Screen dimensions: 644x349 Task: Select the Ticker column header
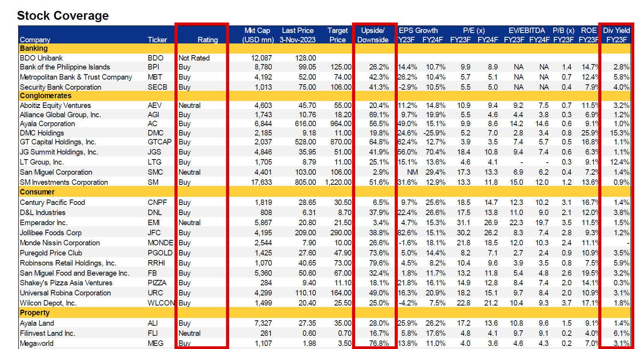(157, 40)
